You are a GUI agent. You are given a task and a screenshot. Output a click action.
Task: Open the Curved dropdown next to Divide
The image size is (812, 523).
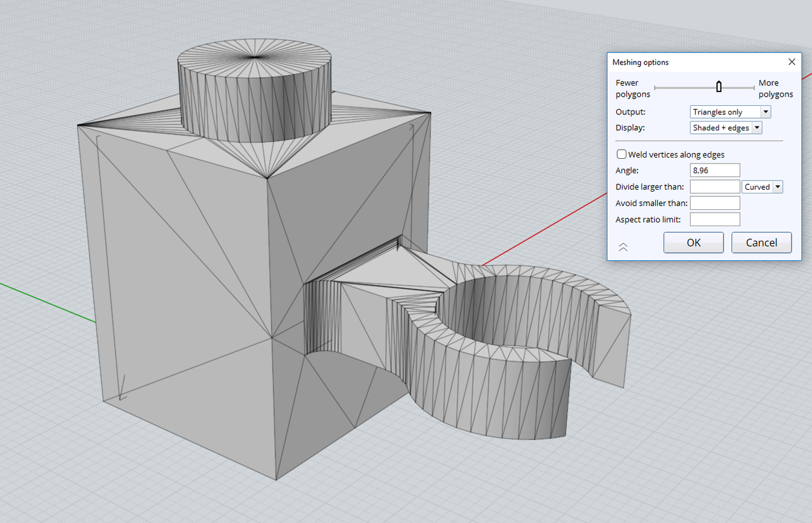click(x=762, y=187)
